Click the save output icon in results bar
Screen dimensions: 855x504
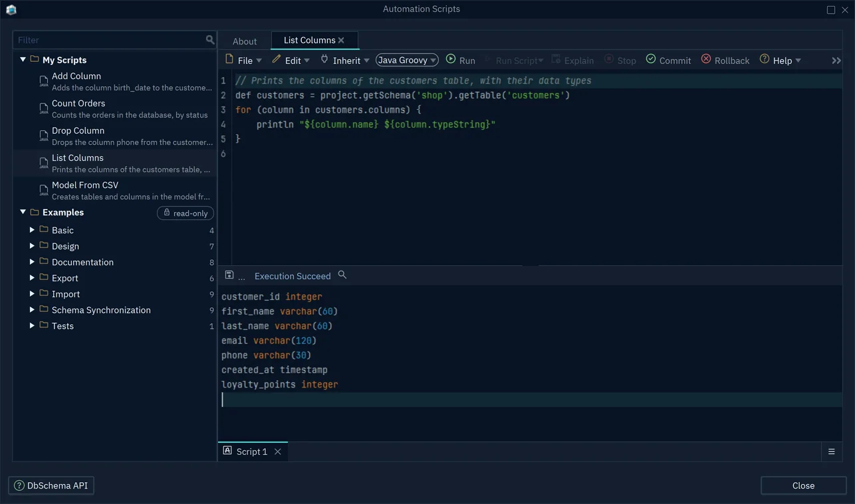tap(229, 275)
